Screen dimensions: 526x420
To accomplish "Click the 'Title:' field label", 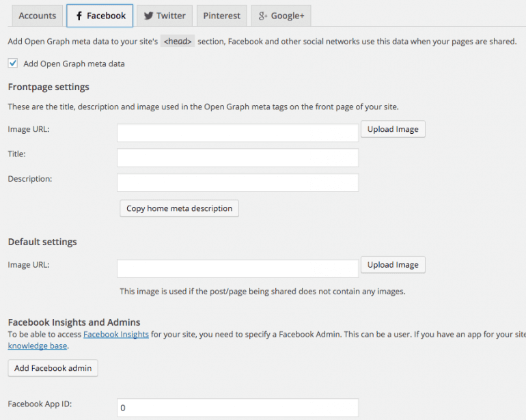I will [17, 154].
